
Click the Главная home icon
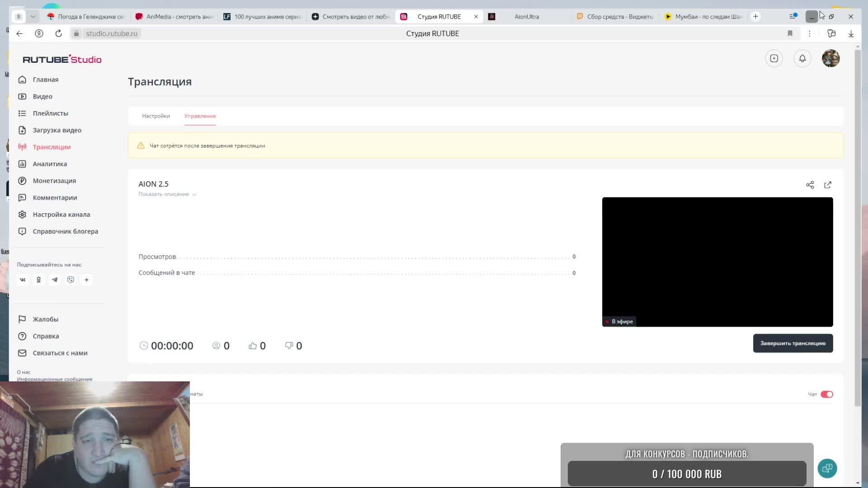click(22, 80)
